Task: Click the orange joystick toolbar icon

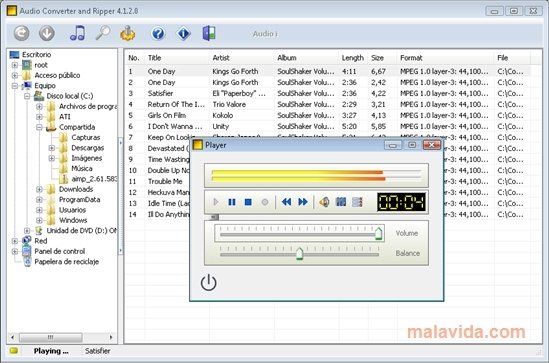Action: coord(128,34)
